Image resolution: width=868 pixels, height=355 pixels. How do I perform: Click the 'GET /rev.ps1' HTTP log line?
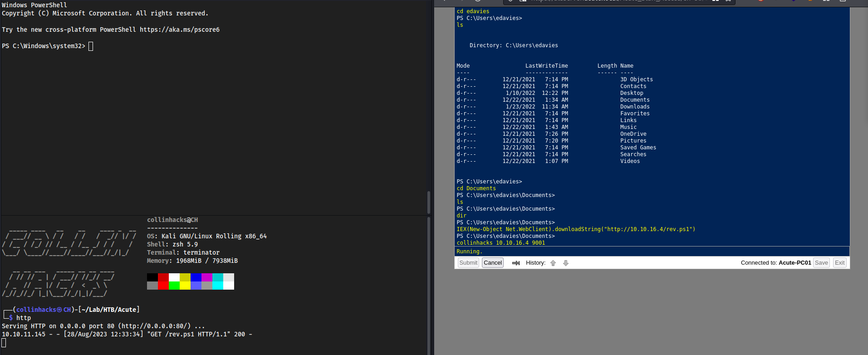(x=127, y=334)
